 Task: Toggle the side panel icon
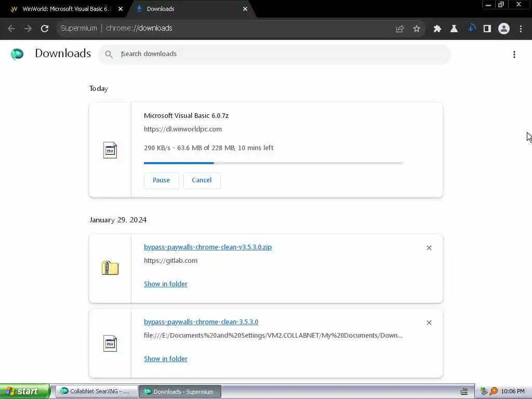tap(487, 29)
